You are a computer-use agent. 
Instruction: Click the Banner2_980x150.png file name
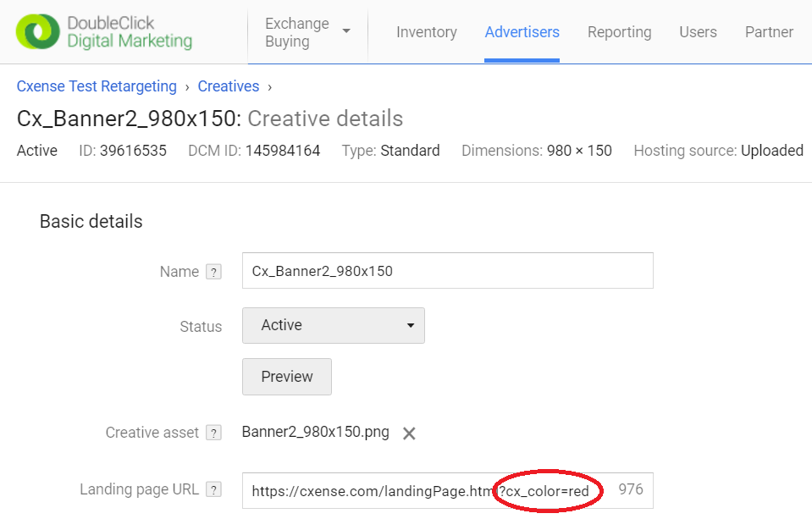315,432
